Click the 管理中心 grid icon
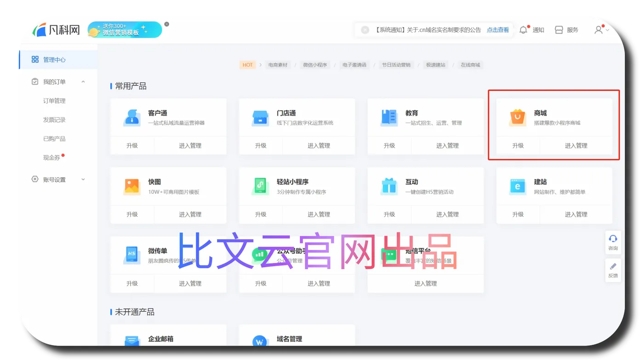644x362 pixels. coord(35,60)
